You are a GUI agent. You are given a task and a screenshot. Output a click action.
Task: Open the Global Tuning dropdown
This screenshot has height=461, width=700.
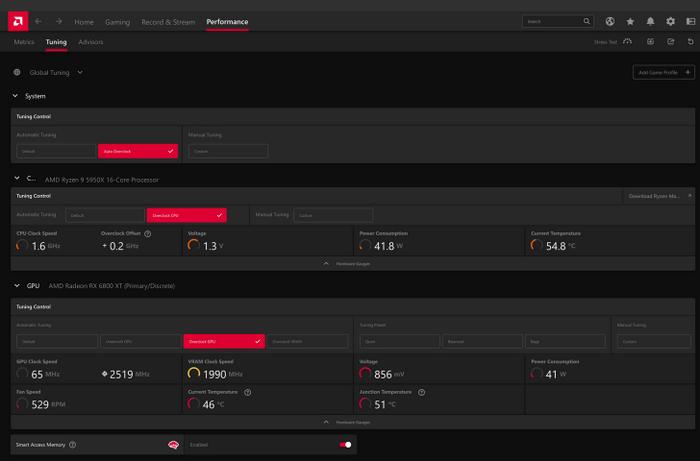coord(80,72)
